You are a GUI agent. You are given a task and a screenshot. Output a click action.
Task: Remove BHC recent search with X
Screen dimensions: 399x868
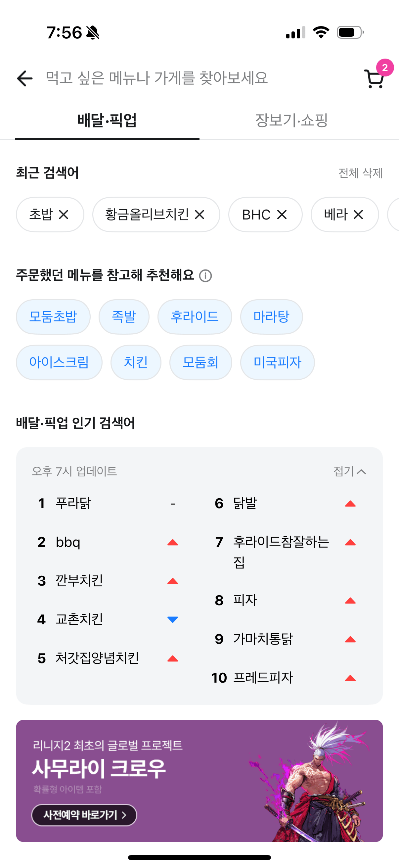(282, 215)
